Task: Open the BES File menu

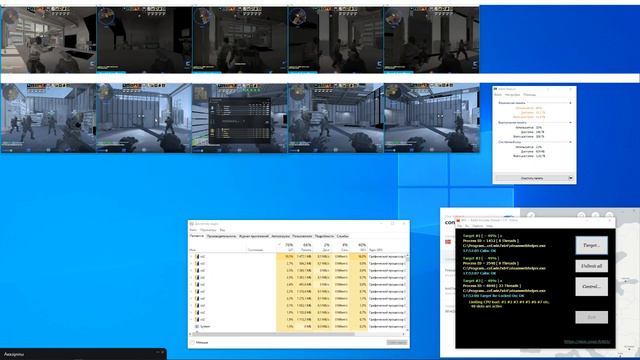Action: click(459, 226)
